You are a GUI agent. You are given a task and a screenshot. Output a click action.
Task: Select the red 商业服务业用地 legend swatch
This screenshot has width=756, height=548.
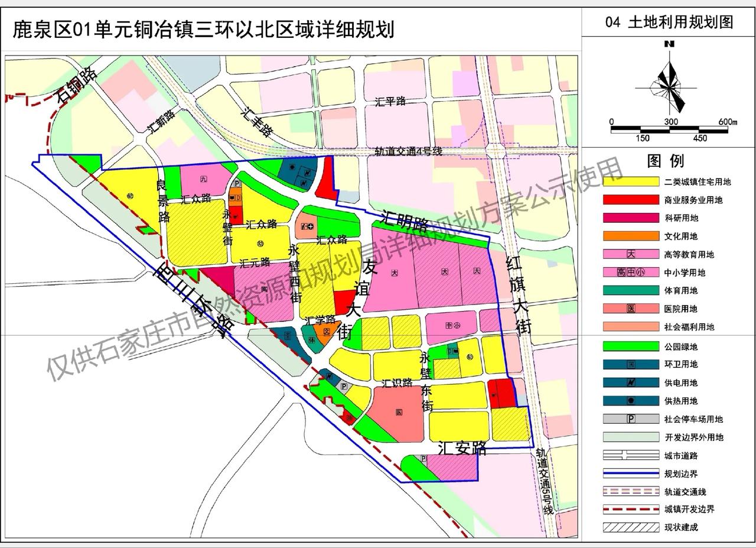point(631,200)
